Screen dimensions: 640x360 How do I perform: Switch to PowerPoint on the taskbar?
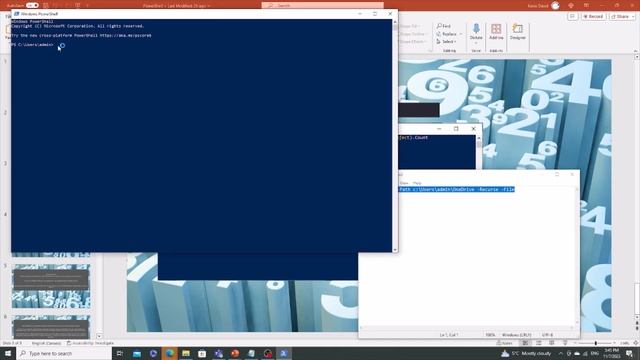point(235,353)
